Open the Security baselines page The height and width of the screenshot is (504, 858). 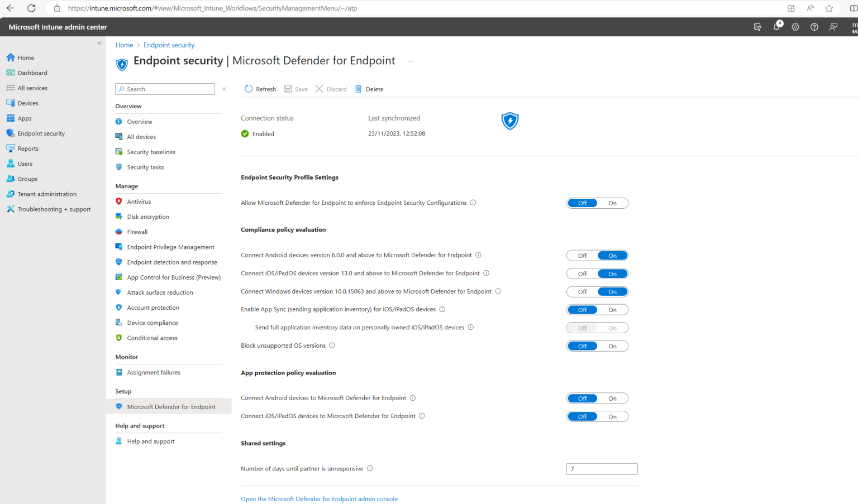(x=151, y=151)
